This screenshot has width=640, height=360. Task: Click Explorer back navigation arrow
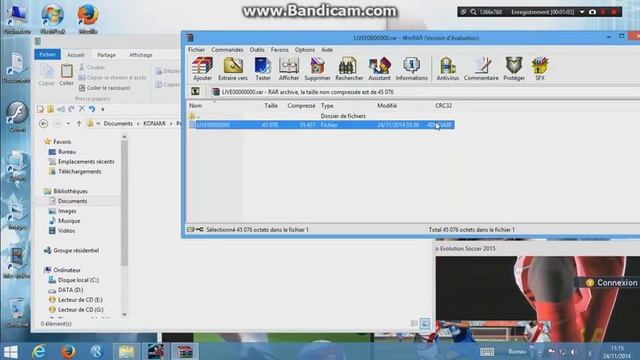(x=44, y=123)
